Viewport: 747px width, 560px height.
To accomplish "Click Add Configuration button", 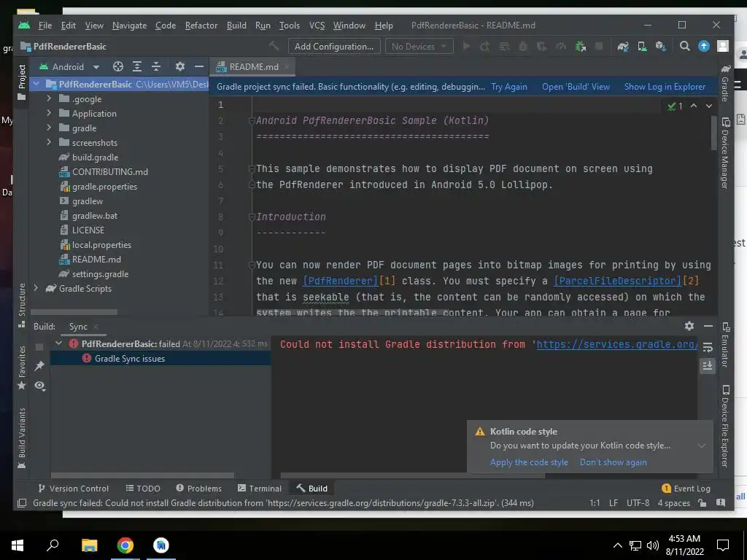I will point(334,46).
